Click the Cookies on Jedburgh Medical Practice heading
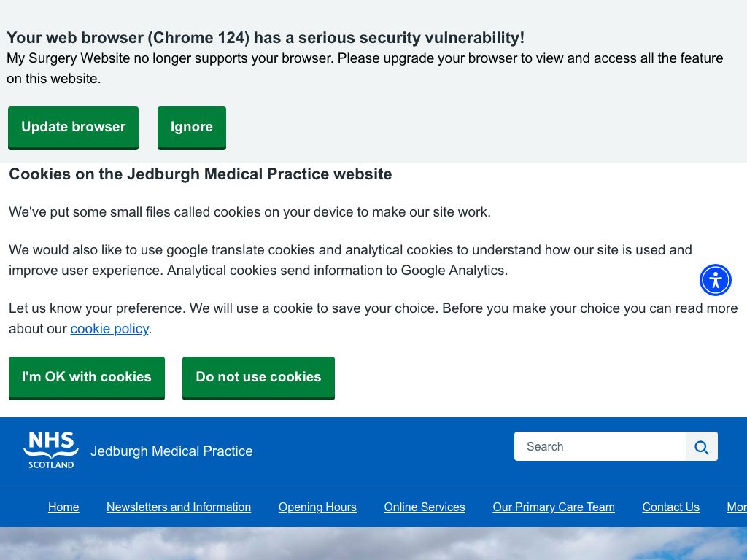The height and width of the screenshot is (560, 747). [201, 174]
